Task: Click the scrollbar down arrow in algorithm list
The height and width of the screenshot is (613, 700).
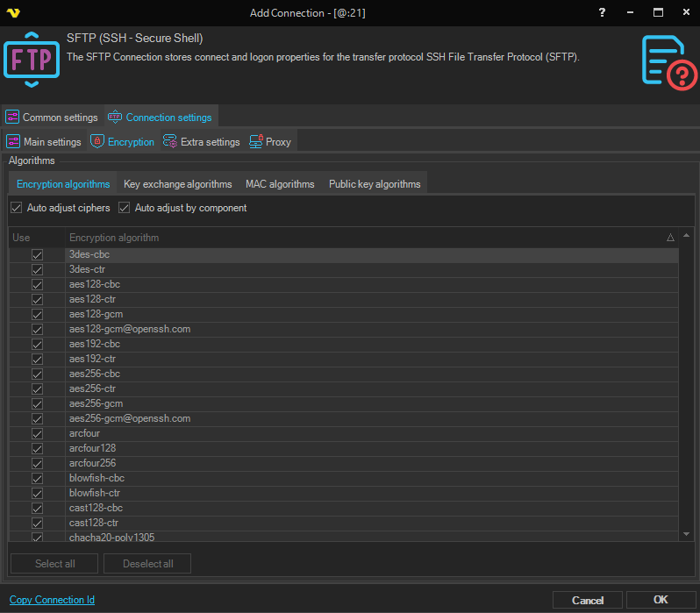Action: 686,533
